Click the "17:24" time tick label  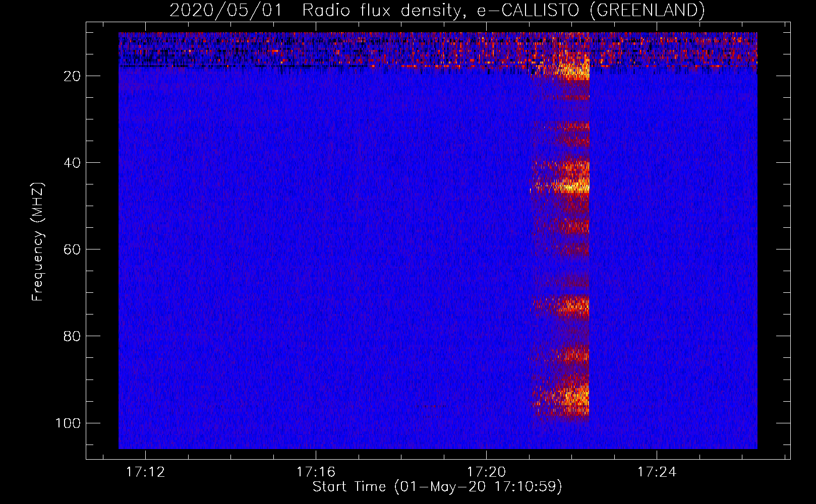[x=657, y=472]
